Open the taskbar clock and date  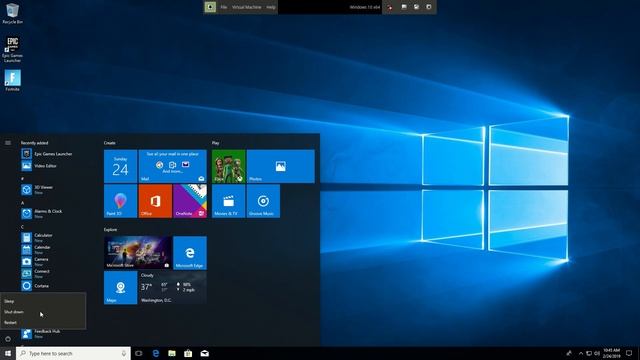[611, 353]
